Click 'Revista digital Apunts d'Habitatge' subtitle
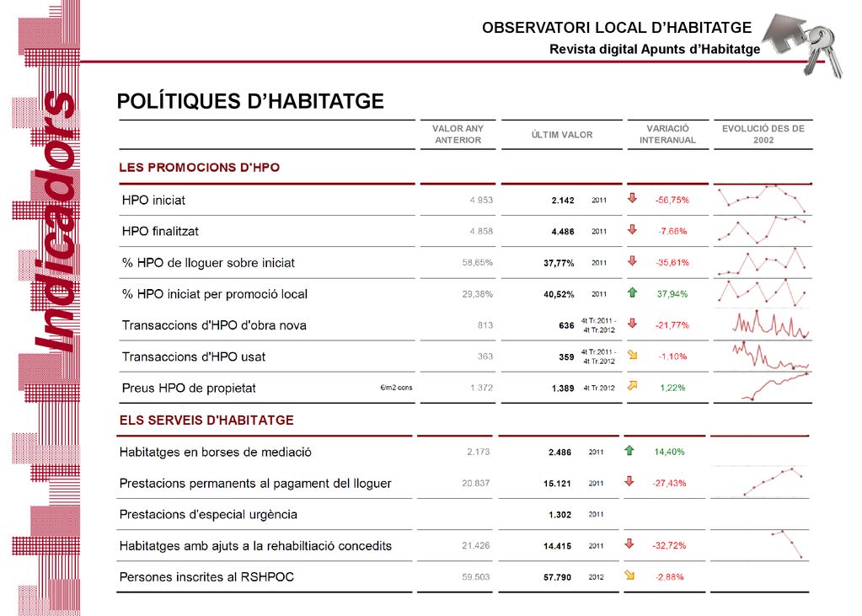862x616 pixels. 655,49
